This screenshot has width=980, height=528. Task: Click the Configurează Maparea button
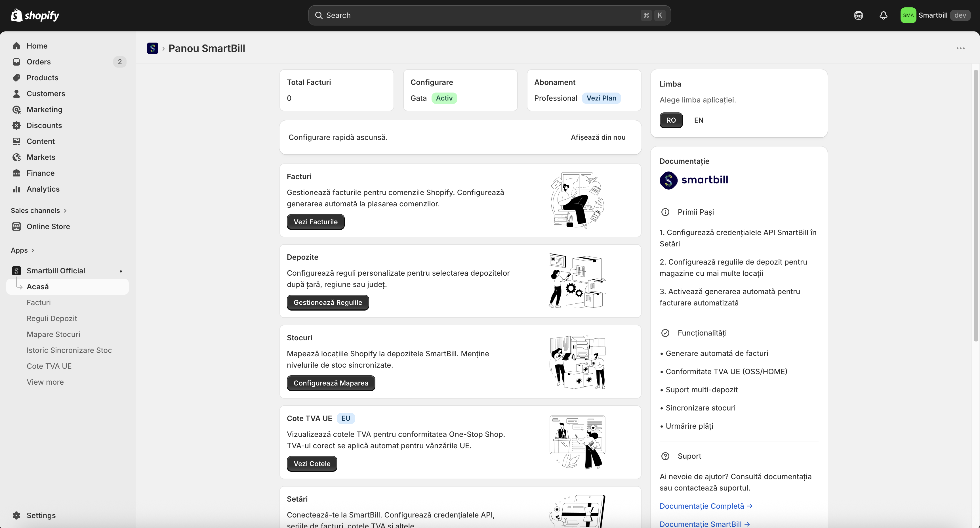tap(331, 383)
